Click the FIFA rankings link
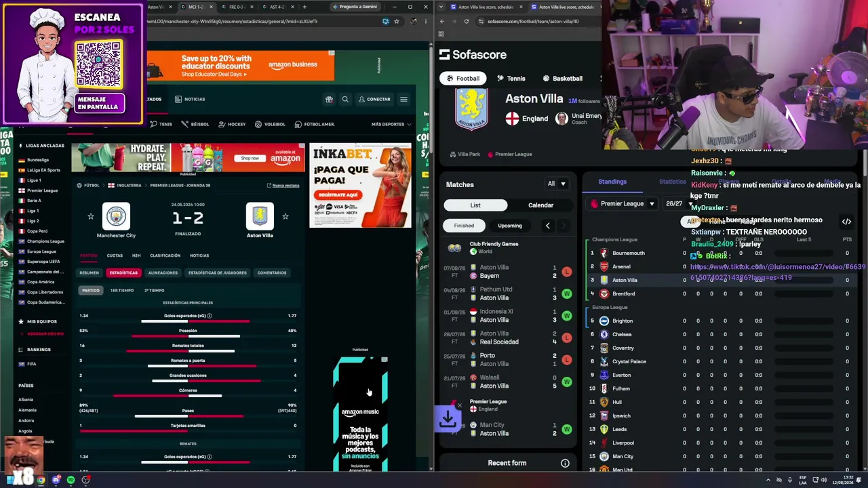This screenshot has width=868, height=488. pyautogui.click(x=32, y=364)
